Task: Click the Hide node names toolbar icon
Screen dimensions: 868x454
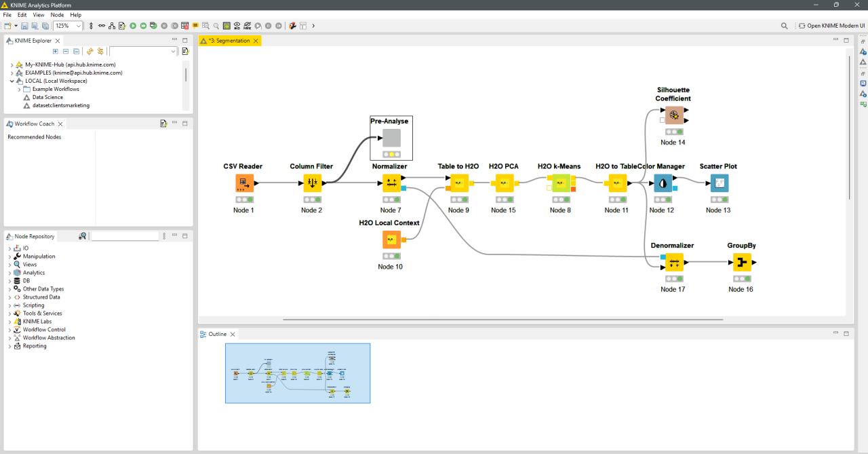Action: tap(248, 26)
